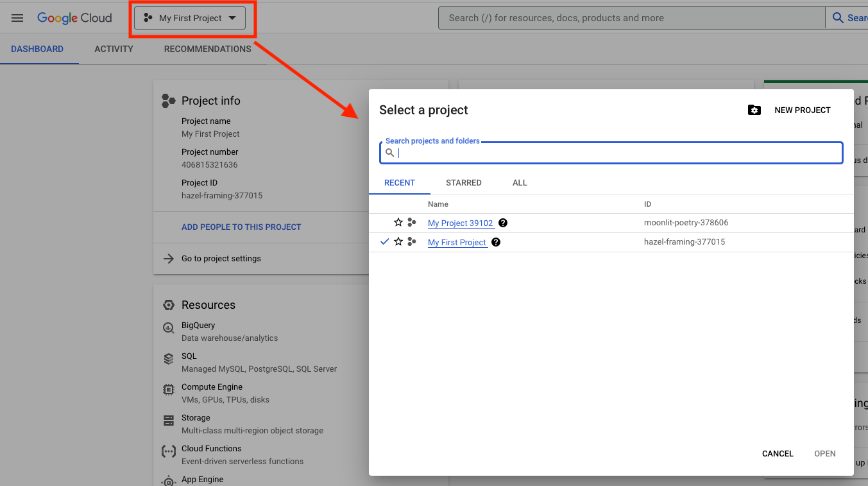Open the Storage resource entry

tap(197, 418)
